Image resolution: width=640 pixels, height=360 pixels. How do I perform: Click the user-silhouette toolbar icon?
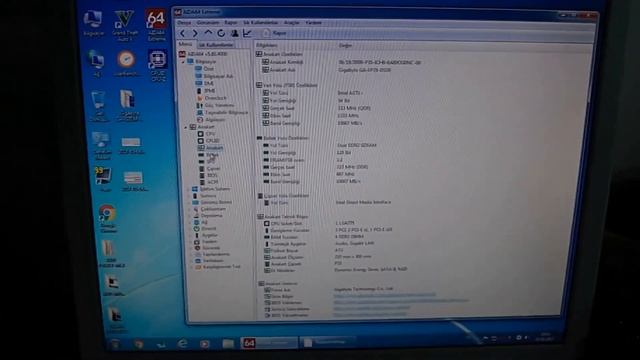pos(234,33)
